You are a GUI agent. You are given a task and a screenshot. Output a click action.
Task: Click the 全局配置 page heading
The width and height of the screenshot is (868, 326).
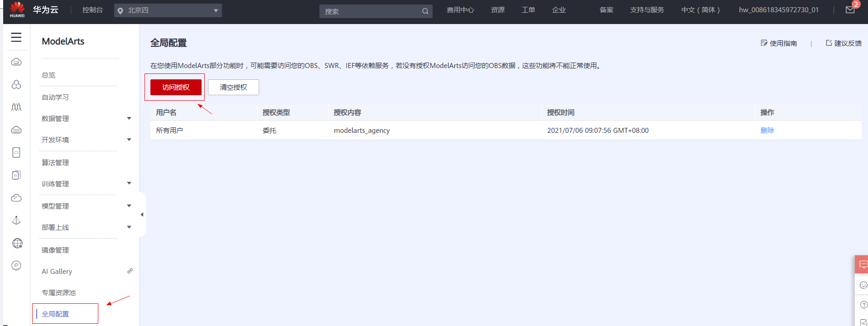pos(169,43)
